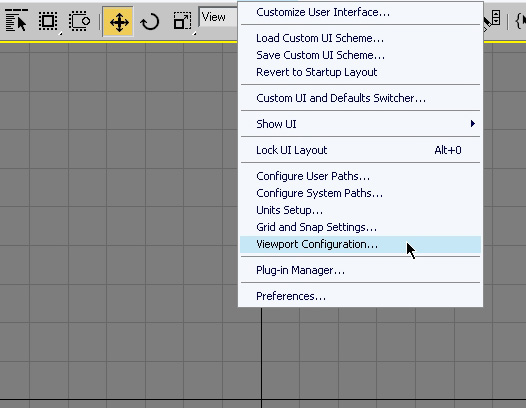526x408 pixels.
Task: Open the View reference coordinate dropdown
Action: click(218, 17)
